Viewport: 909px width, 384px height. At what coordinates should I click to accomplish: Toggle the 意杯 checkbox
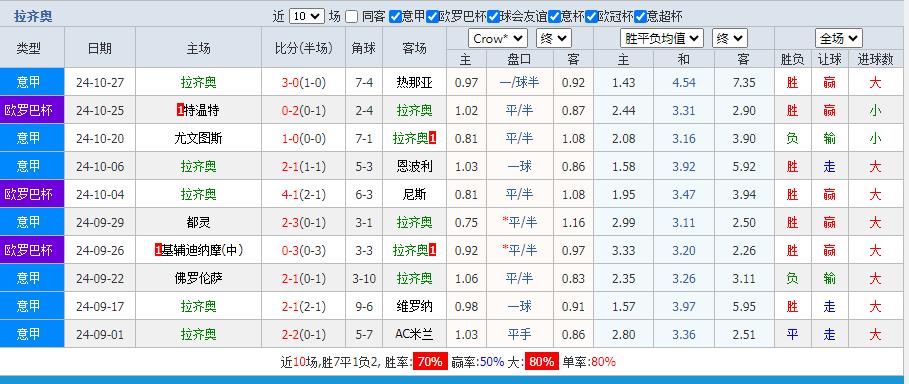coord(554,16)
